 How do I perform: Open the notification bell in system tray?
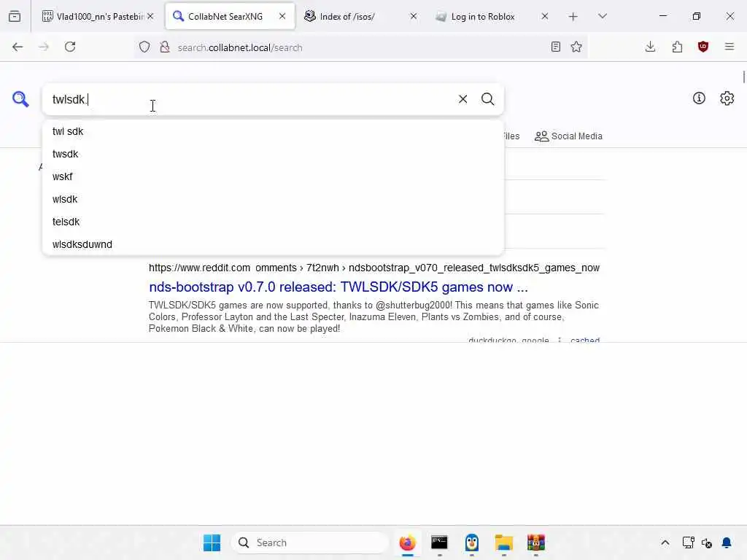[727, 542]
